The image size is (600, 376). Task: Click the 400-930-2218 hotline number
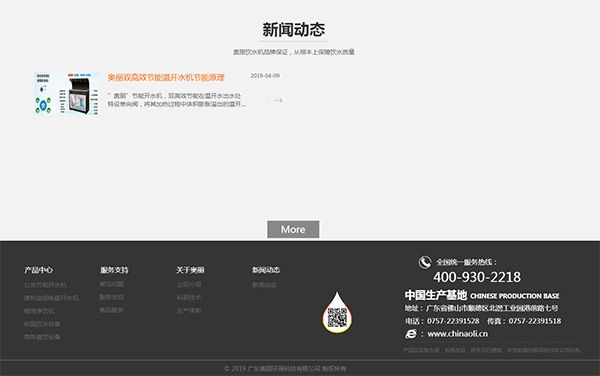point(477,277)
